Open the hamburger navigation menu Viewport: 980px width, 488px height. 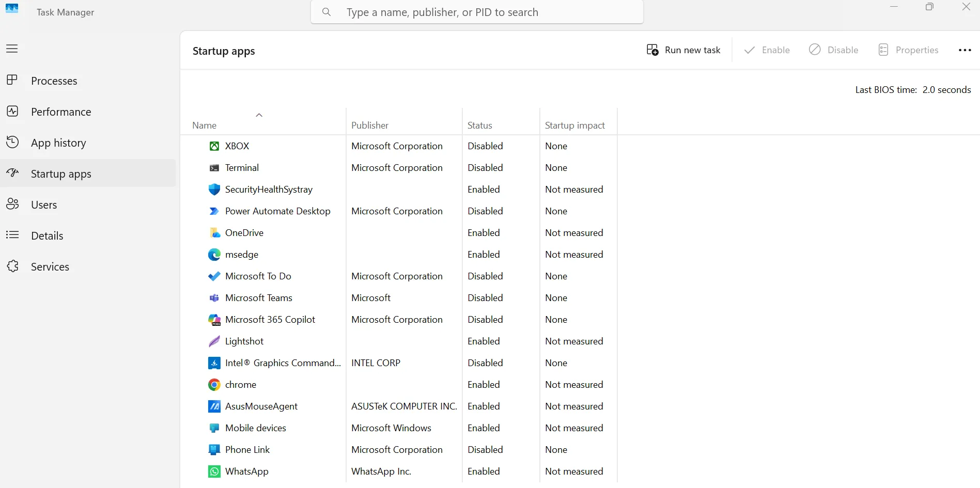click(12, 49)
